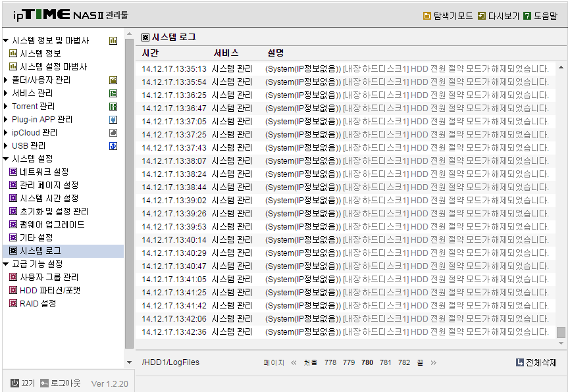Click the log list scroll-down arrow
The image size is (570, 392).
(561, 343)
